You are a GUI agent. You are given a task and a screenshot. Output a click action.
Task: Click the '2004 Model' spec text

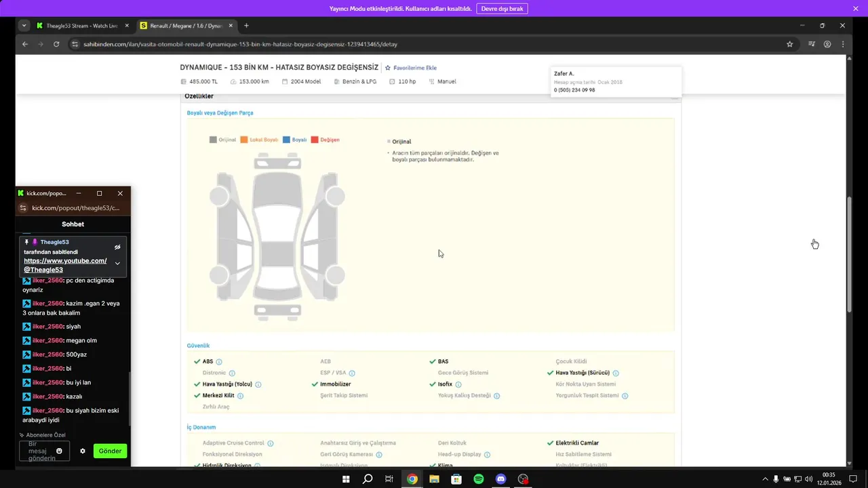click(306, 81)
